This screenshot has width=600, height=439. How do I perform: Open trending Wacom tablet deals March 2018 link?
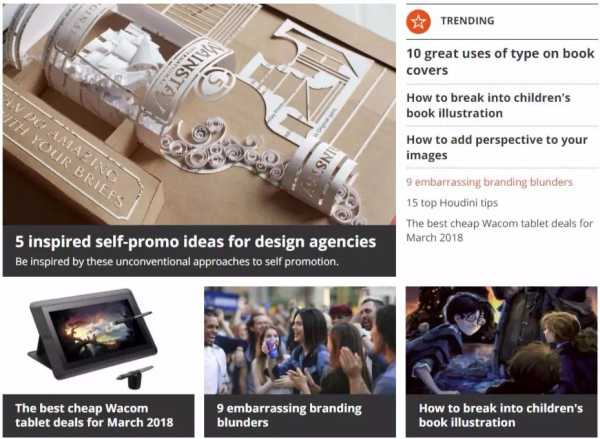point(499,230)
